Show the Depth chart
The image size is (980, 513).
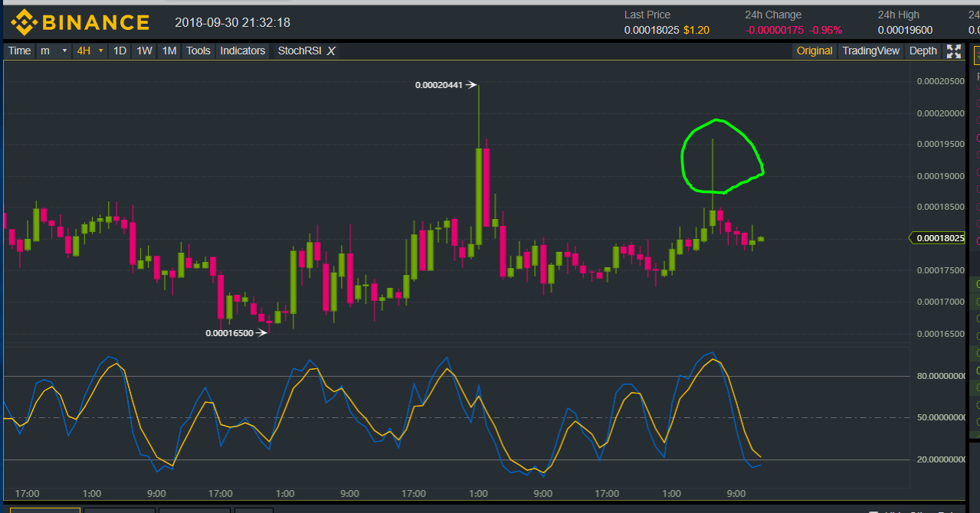(x=923, y=51)
